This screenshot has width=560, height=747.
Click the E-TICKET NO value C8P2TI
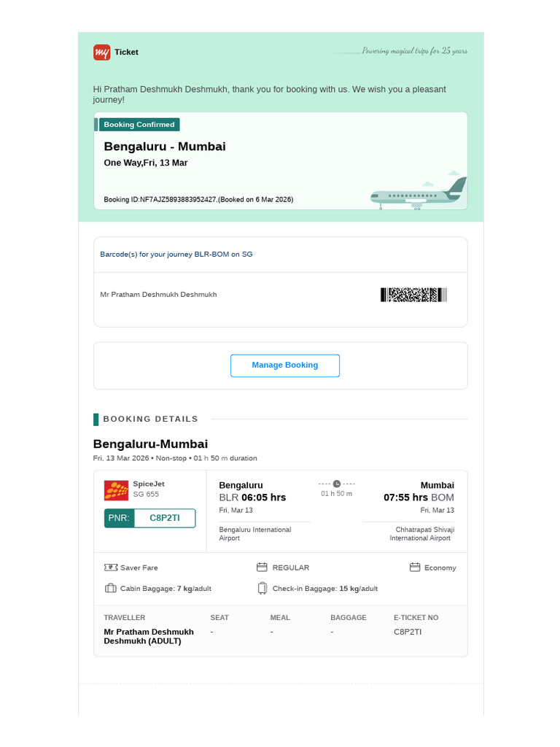[408, 632]
